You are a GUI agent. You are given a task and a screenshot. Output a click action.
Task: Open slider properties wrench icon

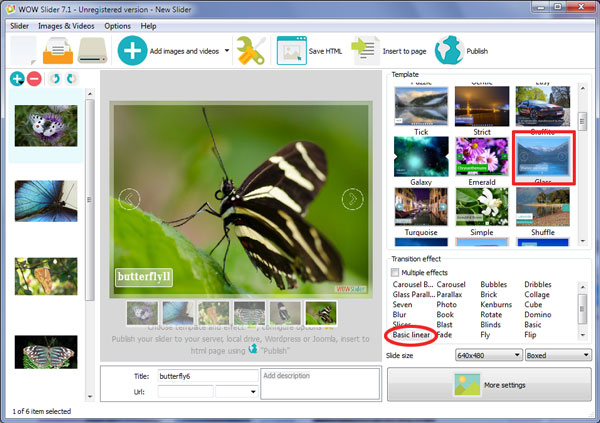(x=251, y=51)
